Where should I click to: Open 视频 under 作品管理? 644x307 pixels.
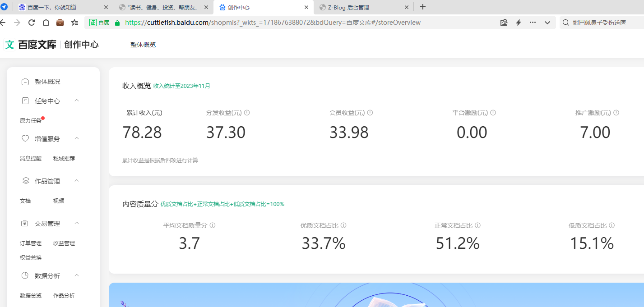(x=59, y=201)
